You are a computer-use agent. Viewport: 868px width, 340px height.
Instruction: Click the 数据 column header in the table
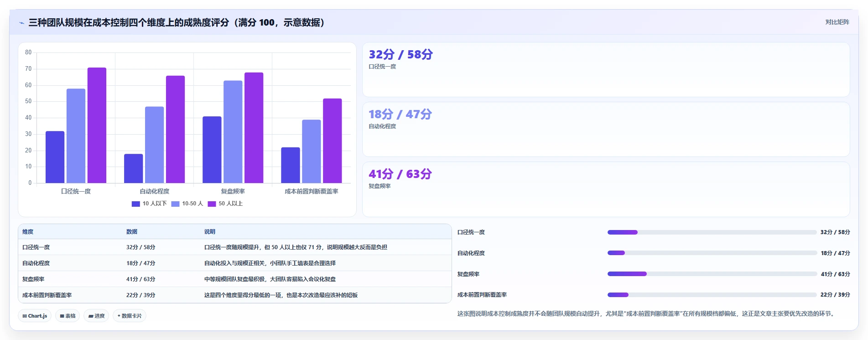[x=132, y=232]
